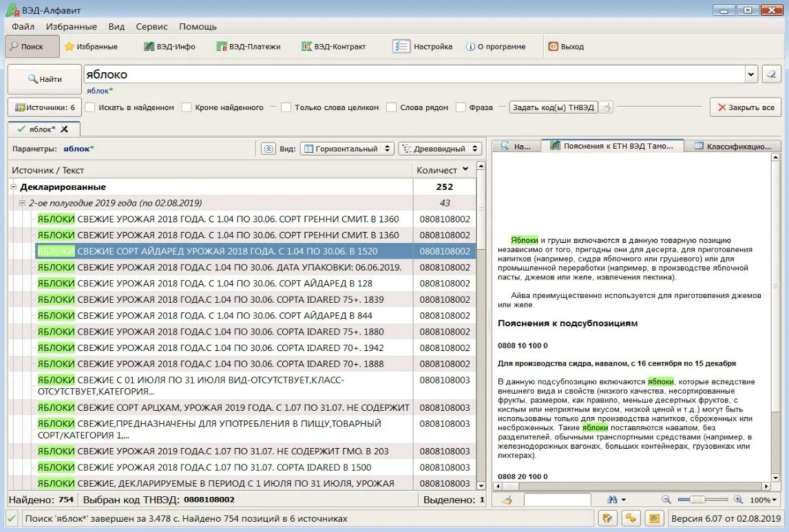Show О программе info

pos(496,46)
